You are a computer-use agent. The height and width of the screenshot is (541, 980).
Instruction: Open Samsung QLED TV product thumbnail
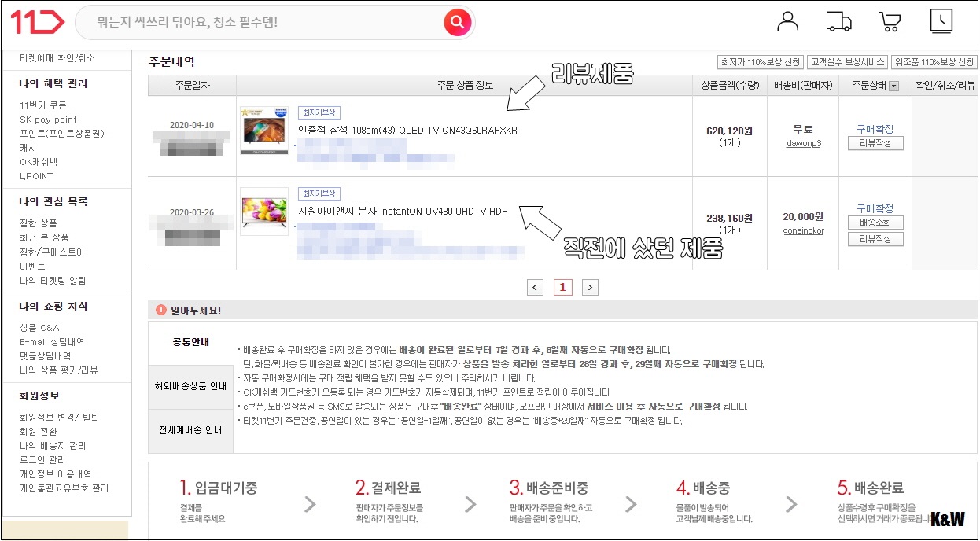point(263,131)
